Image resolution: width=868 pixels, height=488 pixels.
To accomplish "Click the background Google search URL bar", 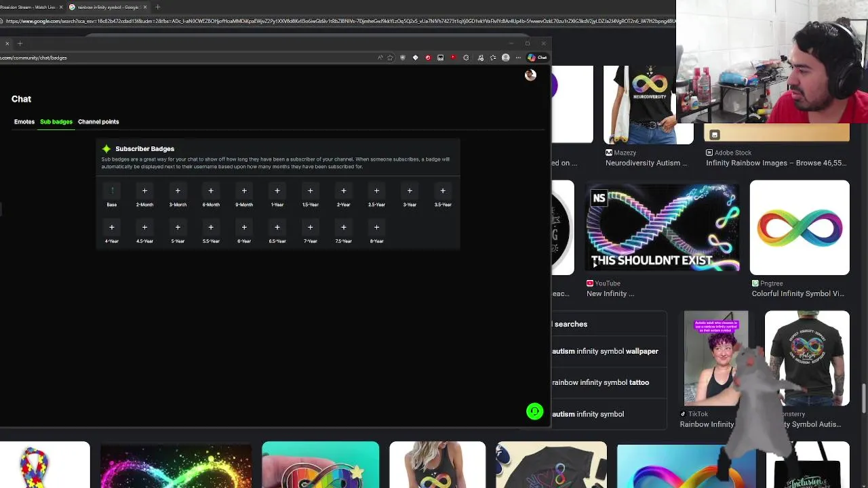I will 339,21.
